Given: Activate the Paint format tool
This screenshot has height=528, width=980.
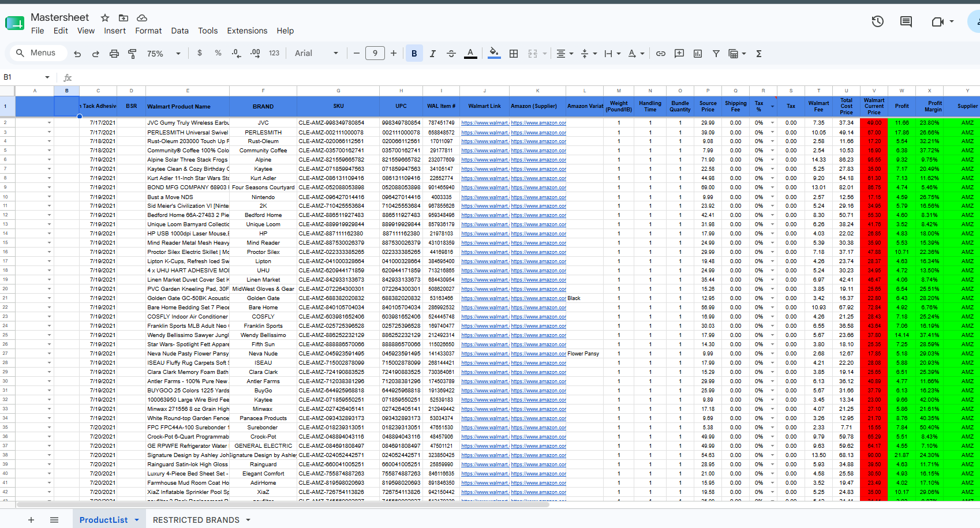Looking at the screenshot, I should (133, 54).
